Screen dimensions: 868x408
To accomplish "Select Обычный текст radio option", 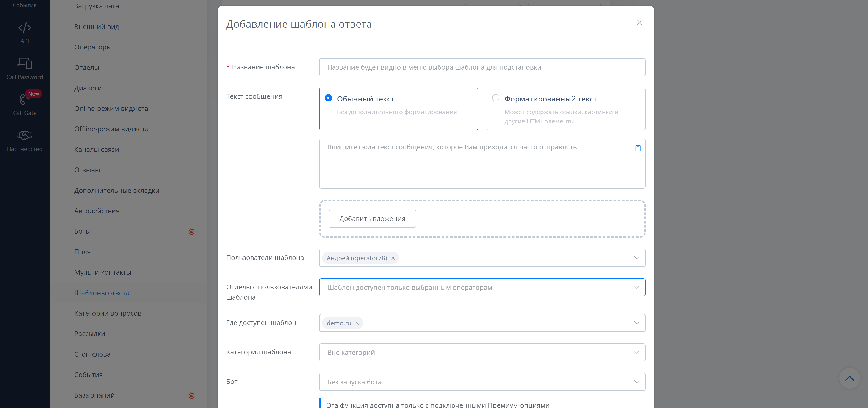I will click(328, 98).
